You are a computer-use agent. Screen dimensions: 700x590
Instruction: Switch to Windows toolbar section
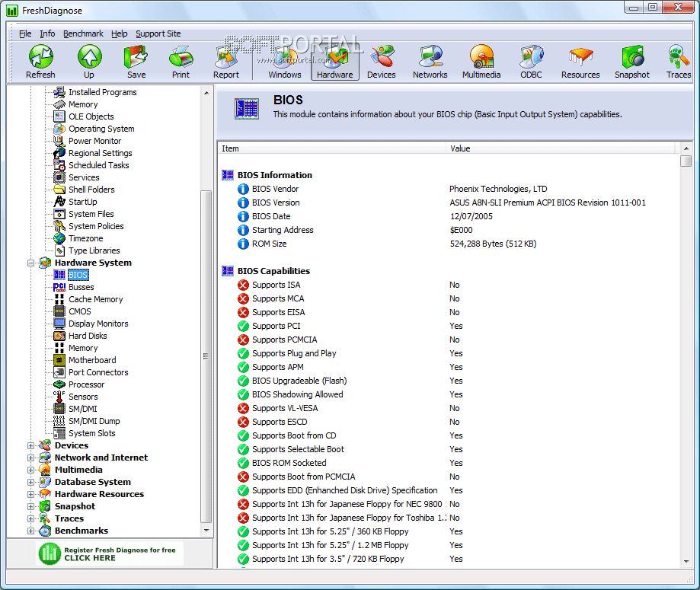coord(285,62)
